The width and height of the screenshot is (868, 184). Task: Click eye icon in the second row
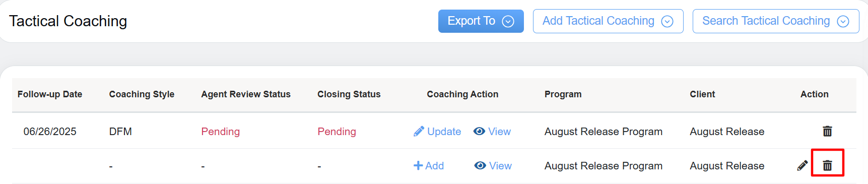[x=480, y=165]
